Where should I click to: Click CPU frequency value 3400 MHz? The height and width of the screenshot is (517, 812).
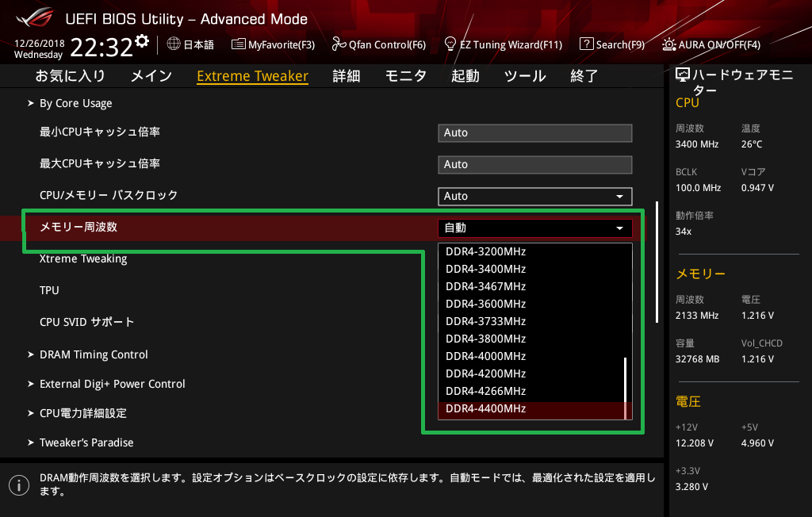pos(696,144)
